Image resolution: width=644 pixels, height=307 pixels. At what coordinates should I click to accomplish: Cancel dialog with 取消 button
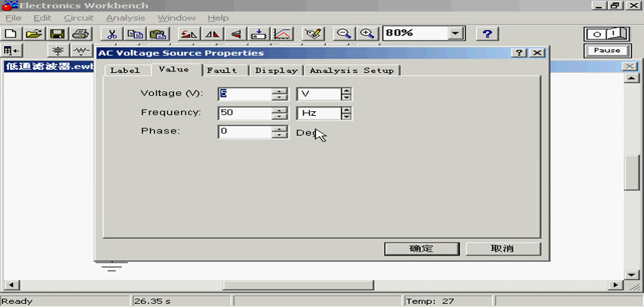click(503, 249)
